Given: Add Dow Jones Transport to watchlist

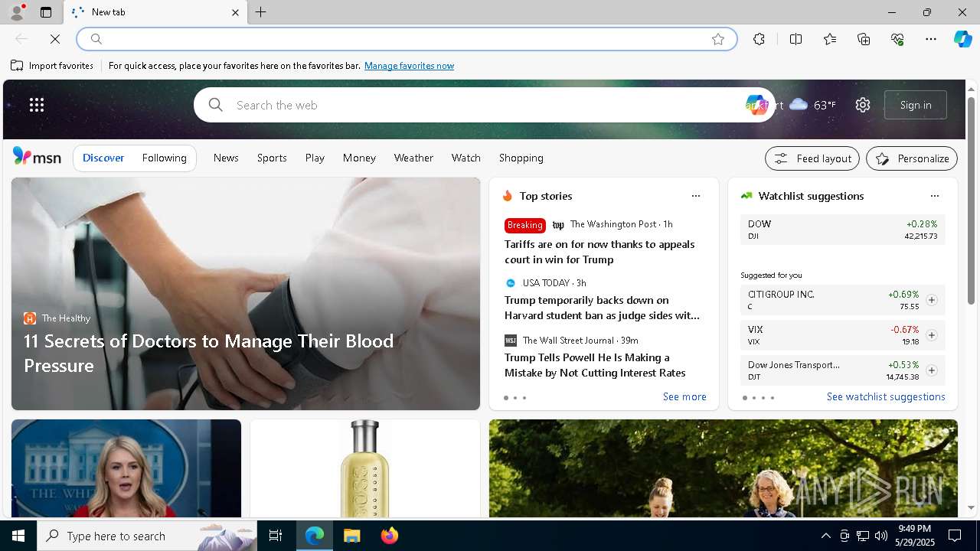Looking at the screenshot, I should [x=932, y=370].
